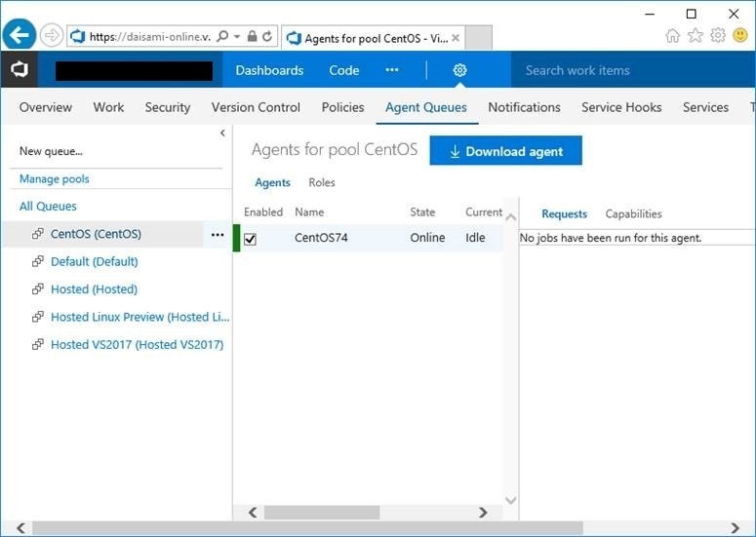The width and height of the screenshot is (756, 537).
Task: Sort by the Name column header
Action: click(x=309, y=212)
